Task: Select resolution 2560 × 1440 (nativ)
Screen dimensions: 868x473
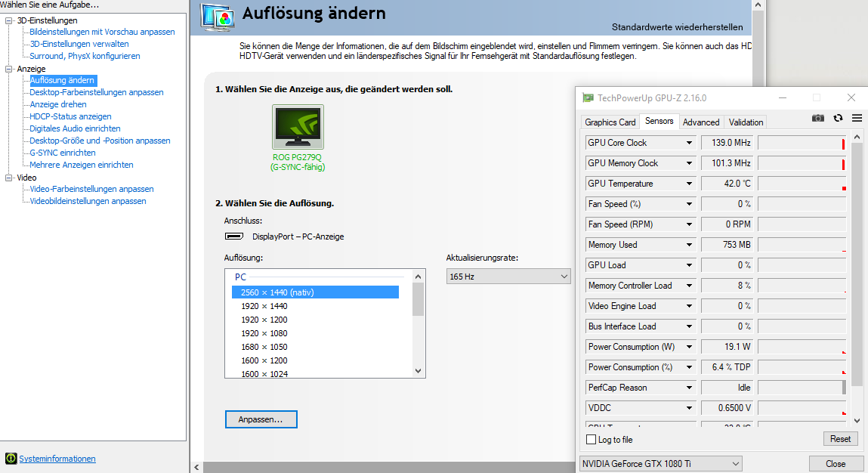Action: [315, 292]
